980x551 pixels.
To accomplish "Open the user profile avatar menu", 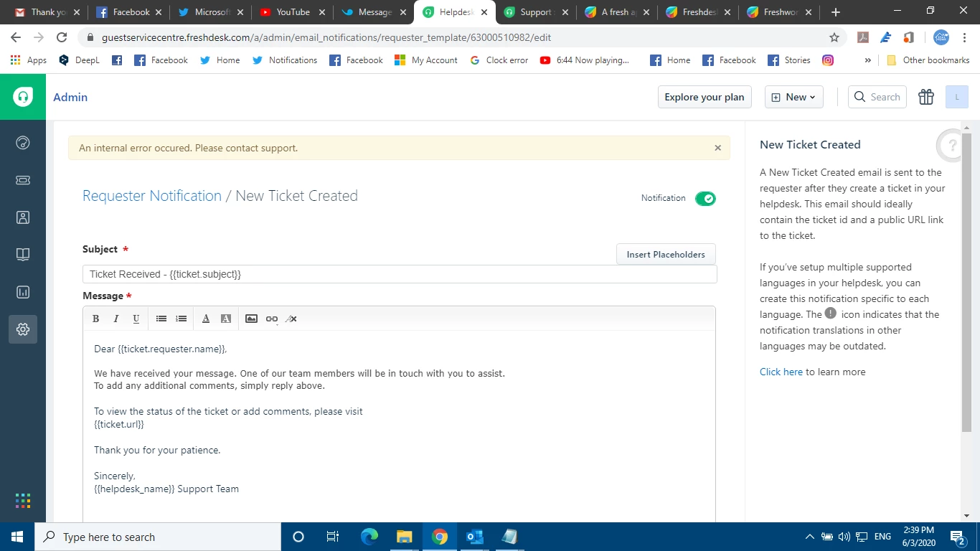I will point(957,97).
